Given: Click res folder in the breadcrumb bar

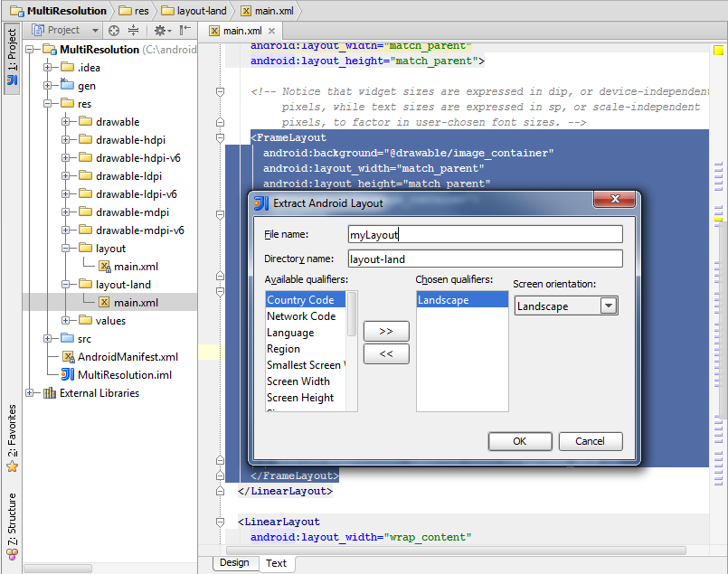Looking at the screenshot, I should [134, 11].
